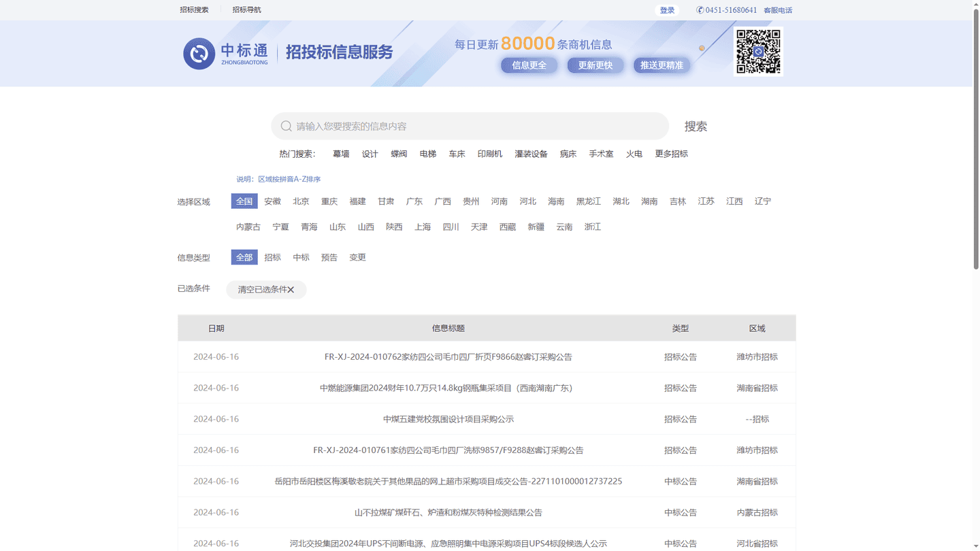Select hot search term 蝶阀
The height and width of the screenshot is (551, 980).
(x=399, y=154)
